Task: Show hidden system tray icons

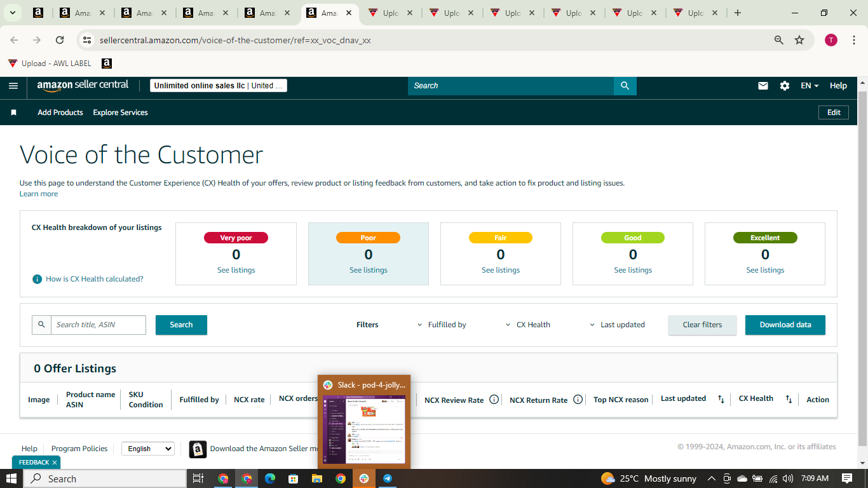Action: (711, 478)
